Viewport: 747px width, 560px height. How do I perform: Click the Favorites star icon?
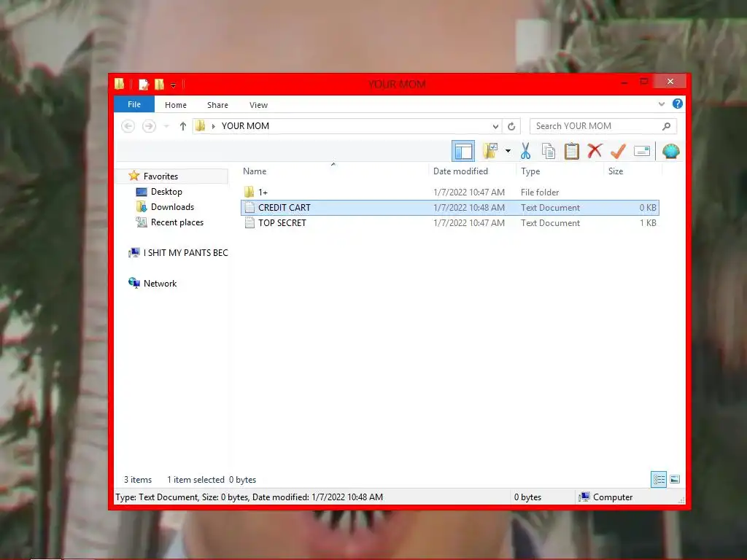click(x=134, y=176)
